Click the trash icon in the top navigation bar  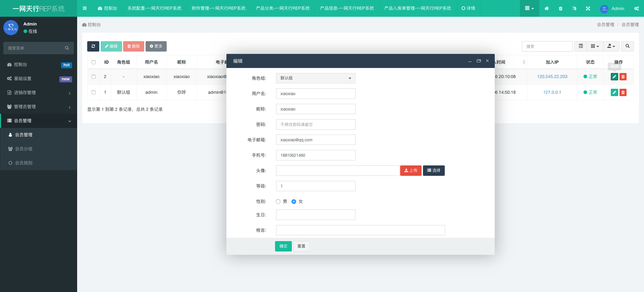560,8
